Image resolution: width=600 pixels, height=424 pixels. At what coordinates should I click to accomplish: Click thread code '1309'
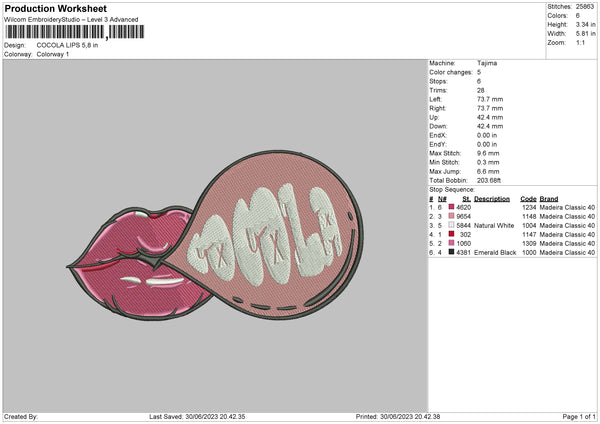pos(529,243)
